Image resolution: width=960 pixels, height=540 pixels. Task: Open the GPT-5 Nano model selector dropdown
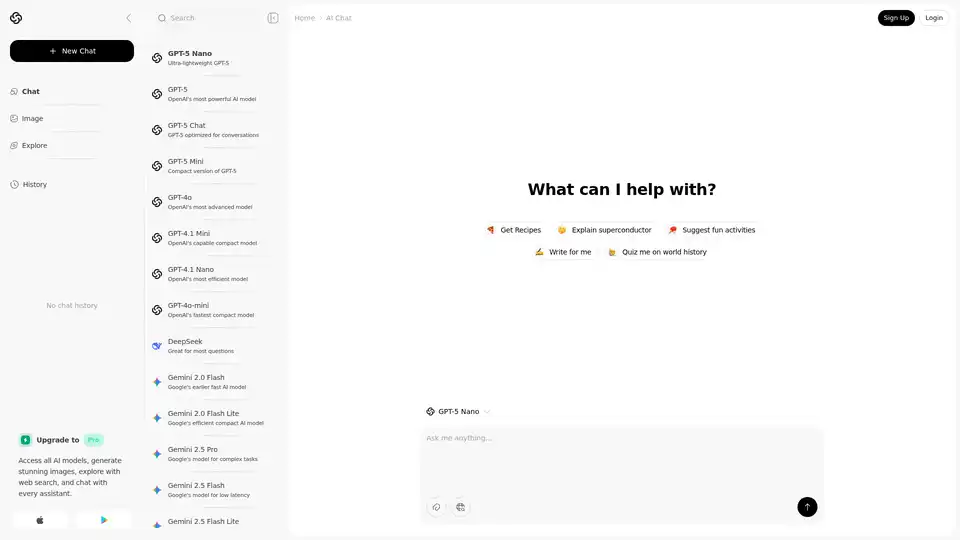pos(458,411)
